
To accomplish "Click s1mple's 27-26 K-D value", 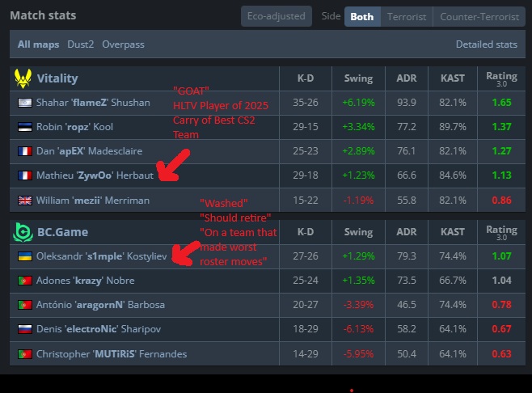I will [306, 256].
